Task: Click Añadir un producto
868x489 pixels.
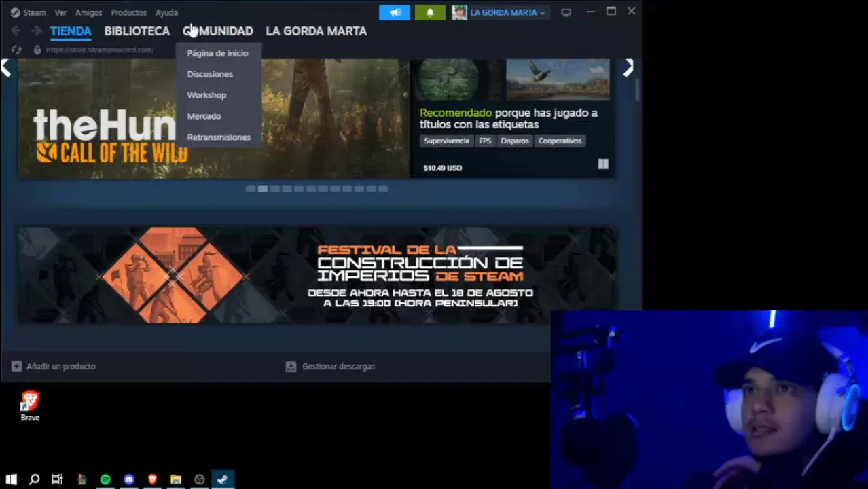Action: [x=61, y=366]
